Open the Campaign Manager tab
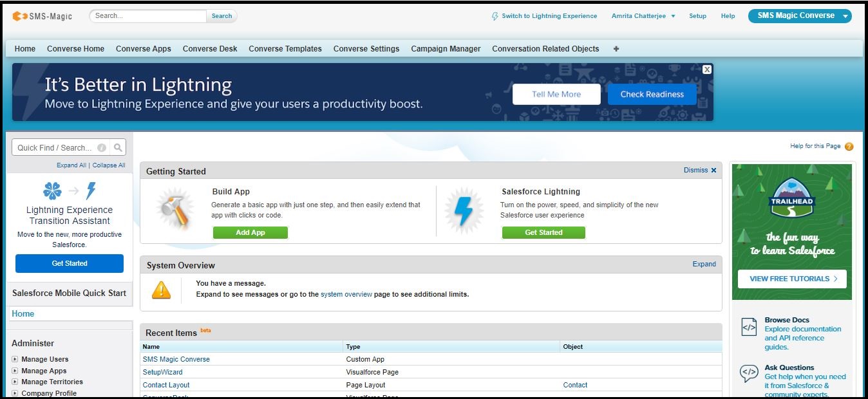Screen dimensions: 868x399 coord(446,49)
